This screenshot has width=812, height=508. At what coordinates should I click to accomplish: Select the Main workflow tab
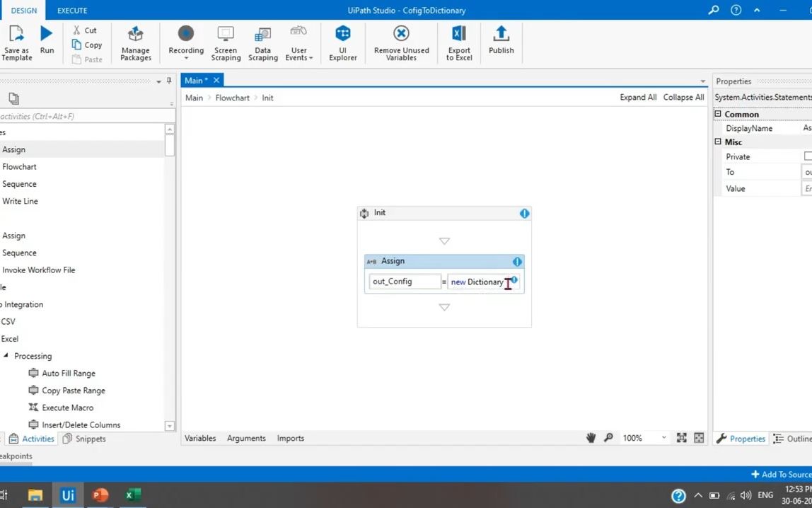tap(196, 80)
